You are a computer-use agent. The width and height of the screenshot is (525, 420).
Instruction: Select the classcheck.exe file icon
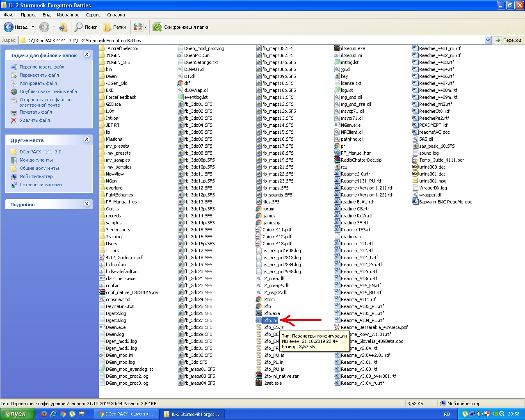point(102,278)
